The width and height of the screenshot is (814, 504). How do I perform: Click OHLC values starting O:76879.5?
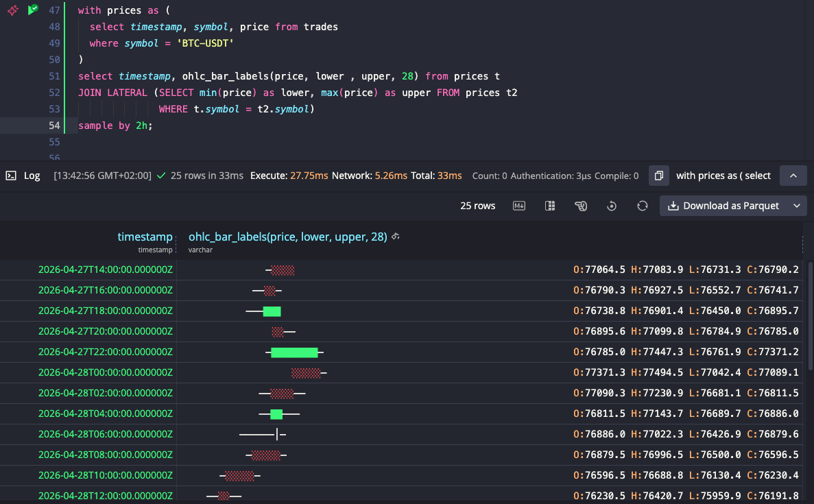(x=686, y=454)
